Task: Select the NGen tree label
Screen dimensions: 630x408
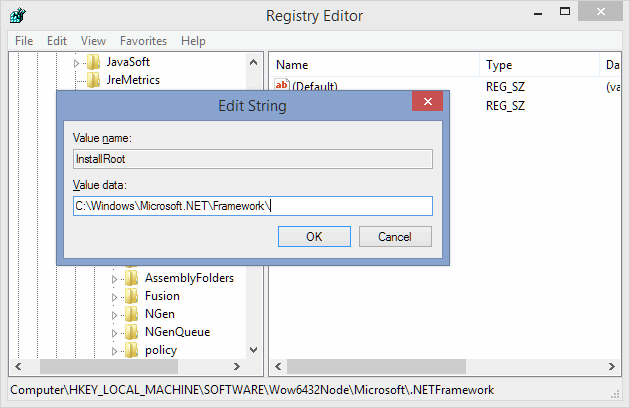Action: [x=160, y=314]
